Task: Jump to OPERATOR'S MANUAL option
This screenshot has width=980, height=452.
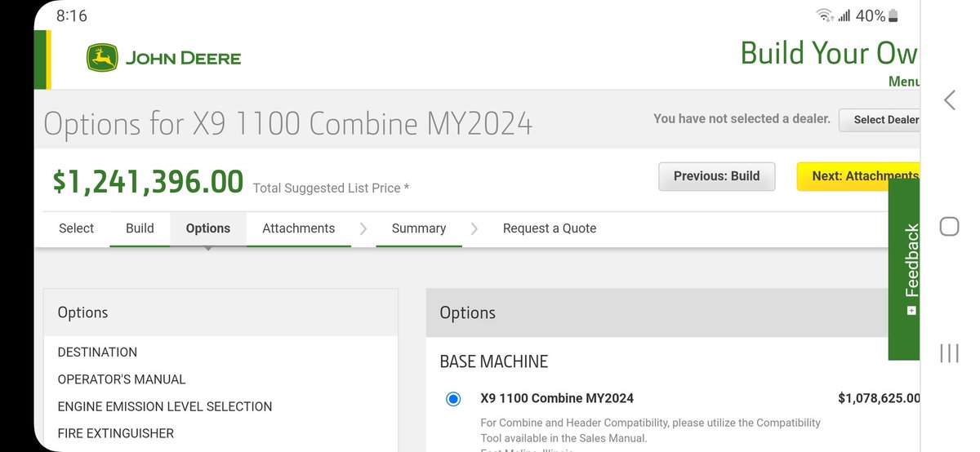Action: (122, 379)
